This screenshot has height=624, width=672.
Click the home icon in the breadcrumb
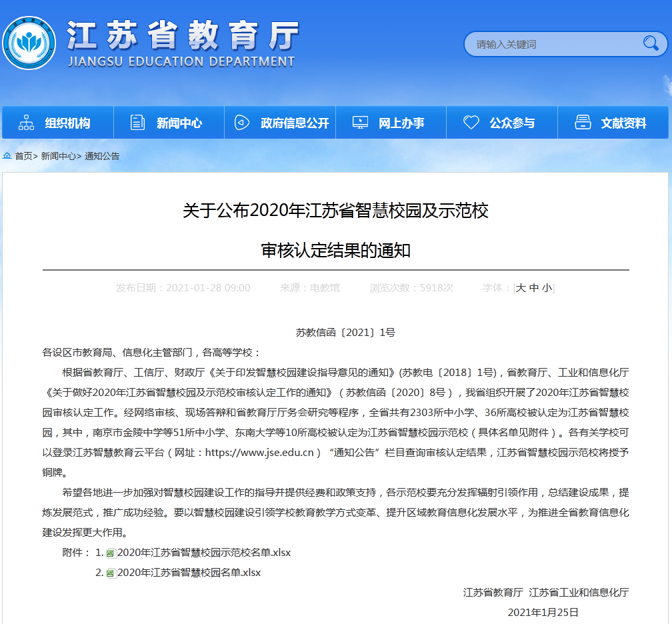pos(7,156)
